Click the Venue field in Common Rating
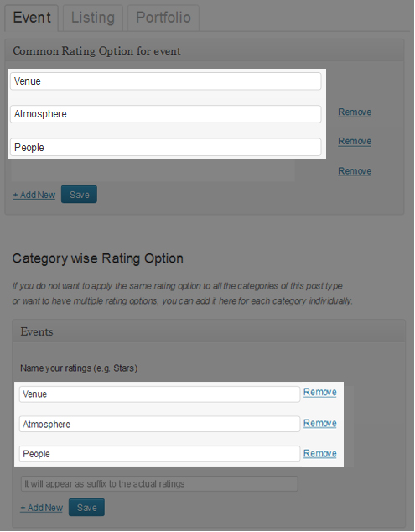Image resolution: width=415 pixels, height=532 pixels. [165, 81]
